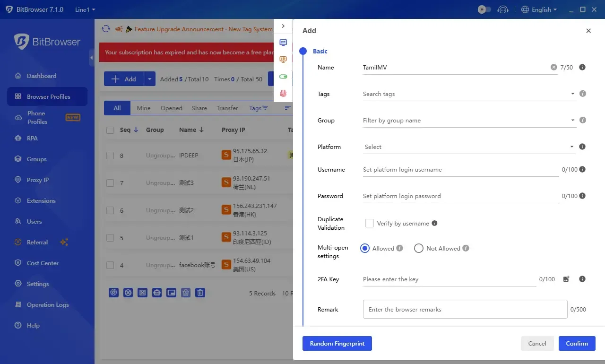Click the fingerprint check icon in the side toolbar

tap(283, 94)
